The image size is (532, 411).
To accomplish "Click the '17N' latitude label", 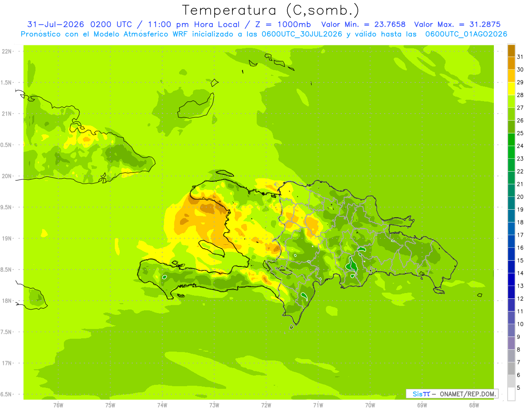I will (8, 363).
